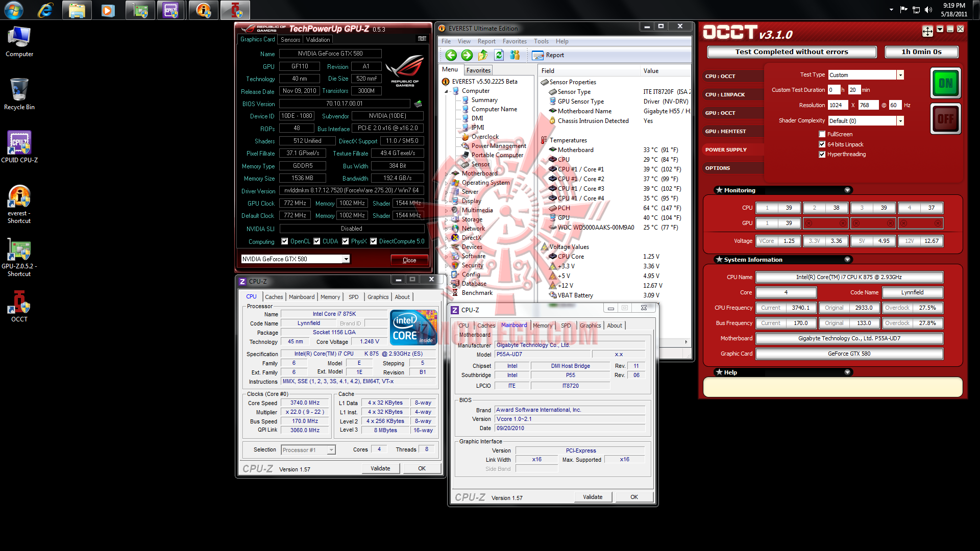Click GPU-Z BIOS save chip icon
Screen dimensions: 980x551
[418, 104]
